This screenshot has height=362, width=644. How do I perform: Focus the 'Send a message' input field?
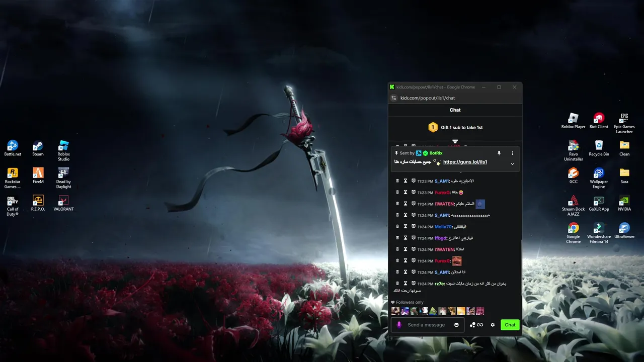428,325
